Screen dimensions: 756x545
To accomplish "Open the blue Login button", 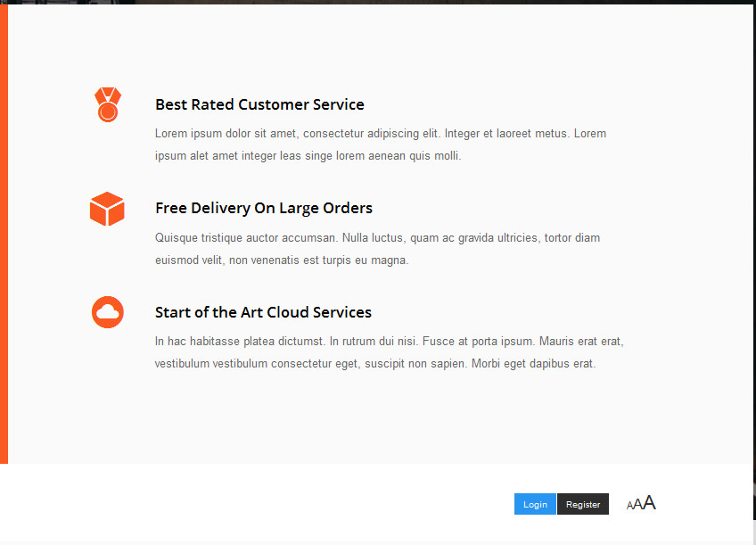I will click(535, 504).
